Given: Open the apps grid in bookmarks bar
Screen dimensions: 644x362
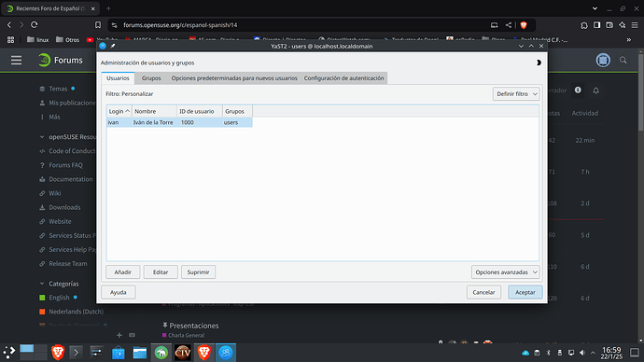Looking at the screenshot, I should pyautogui.click(x=10, y=40).
